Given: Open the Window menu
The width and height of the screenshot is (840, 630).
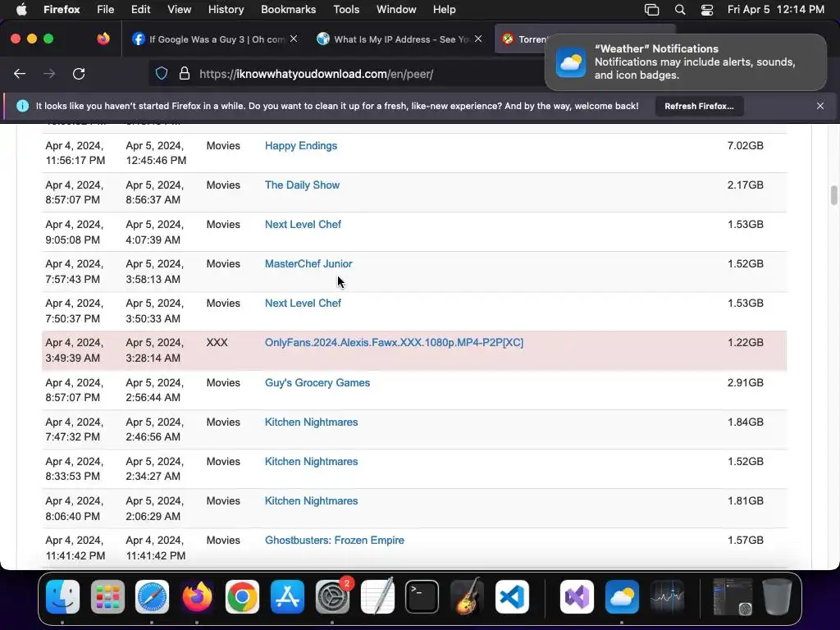Looking at the screenshot, I should pyautogui.click(x=396, y=9).
